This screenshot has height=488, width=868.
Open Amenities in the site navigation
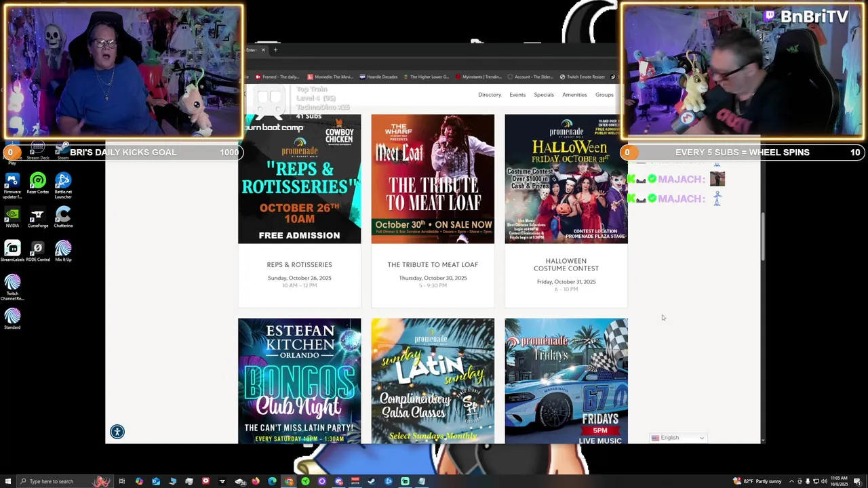point(574,95)
